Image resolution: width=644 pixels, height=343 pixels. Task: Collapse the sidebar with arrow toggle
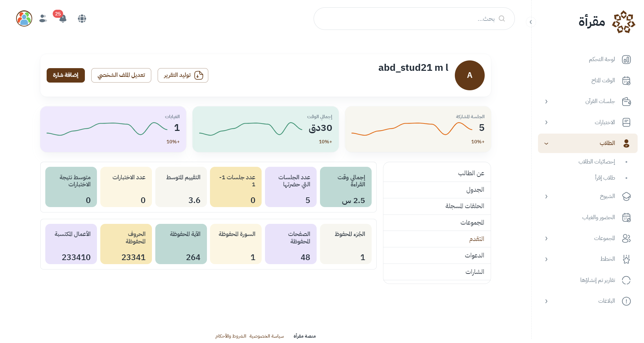coord(531,22)
